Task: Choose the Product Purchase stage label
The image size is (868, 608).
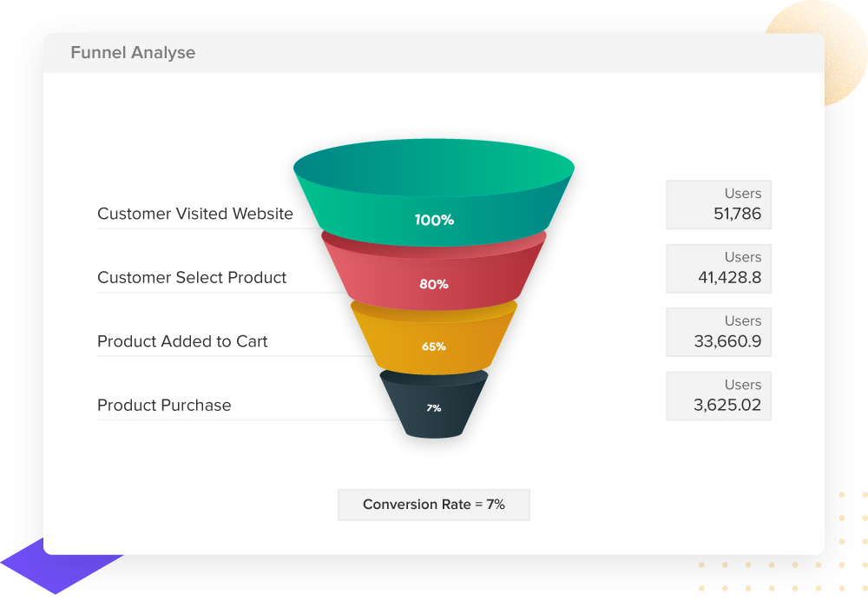Action: [x=164, y=406]
